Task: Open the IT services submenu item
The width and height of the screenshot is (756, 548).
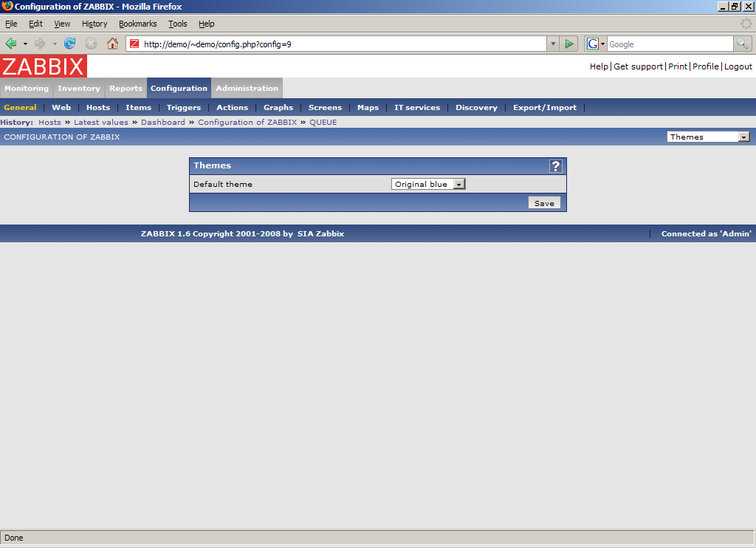Action: pyautogui.click(x=417, y=108)
